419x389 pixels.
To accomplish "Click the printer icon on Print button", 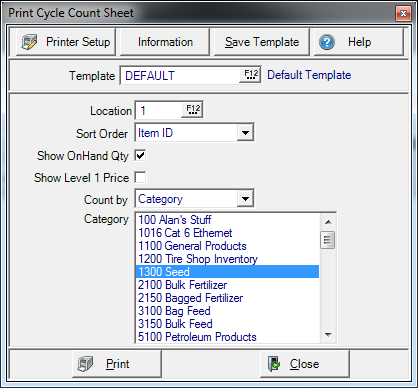I will coord(85,363).
